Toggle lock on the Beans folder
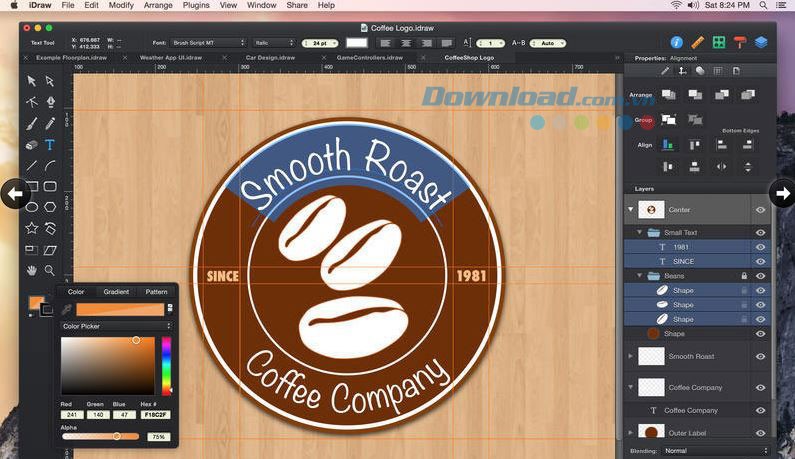Viewport: 795px width, 459px height. point(744,276)
